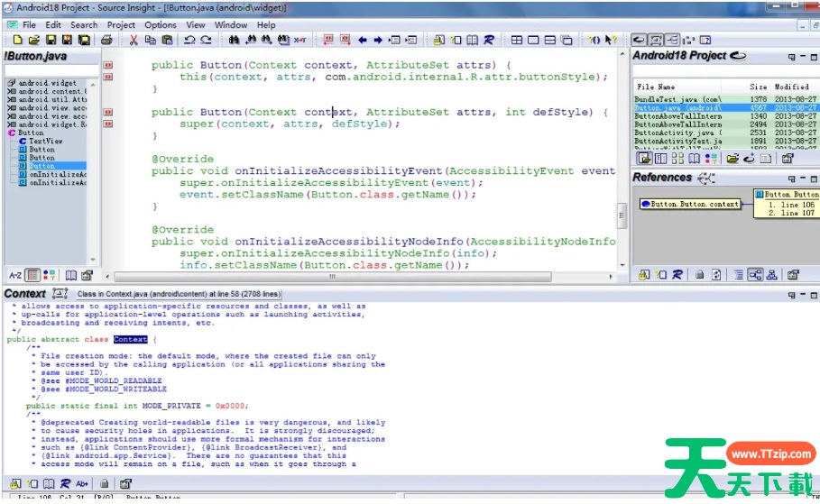Toggle tree view button in symbol window
820x504 pixels.
32,275
